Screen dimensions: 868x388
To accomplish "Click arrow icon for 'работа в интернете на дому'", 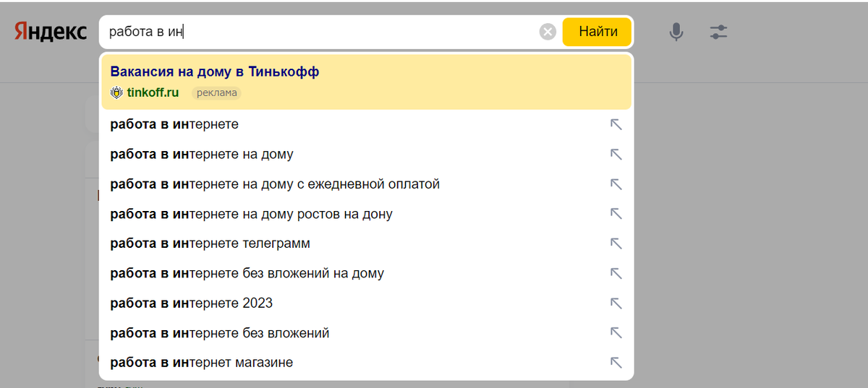I will [616, 154].
